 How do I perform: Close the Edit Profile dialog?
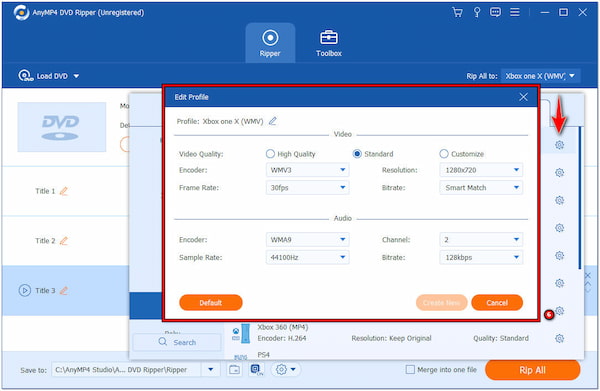pyautogui.click(x=523, y=97)
